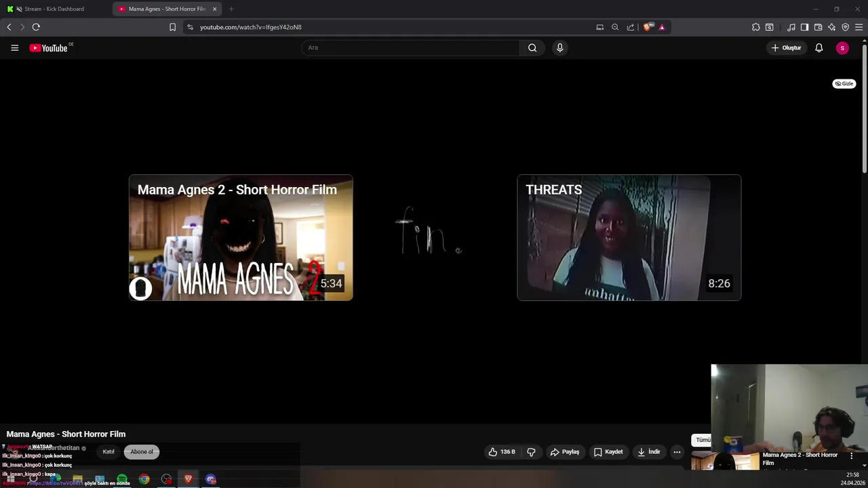This screenshot has height=488, width=868.
Task: Like the video showing 136 B
Action: coord(502,451)
